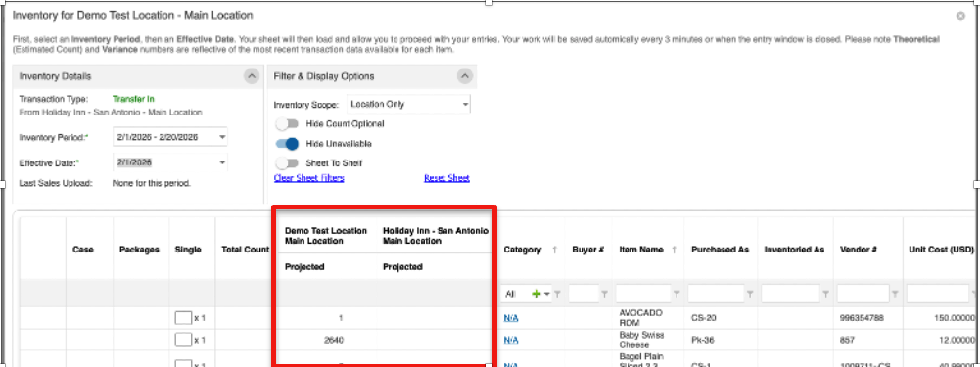
Task: Open N/A category link for AVOCADO ROM
Action: [x=511, y=318]
